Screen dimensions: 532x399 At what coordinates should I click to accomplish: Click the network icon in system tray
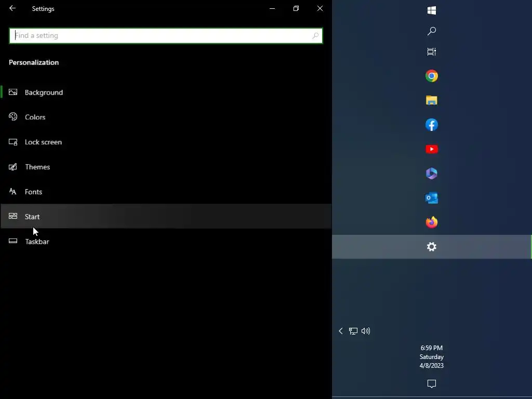coord(353,331)
